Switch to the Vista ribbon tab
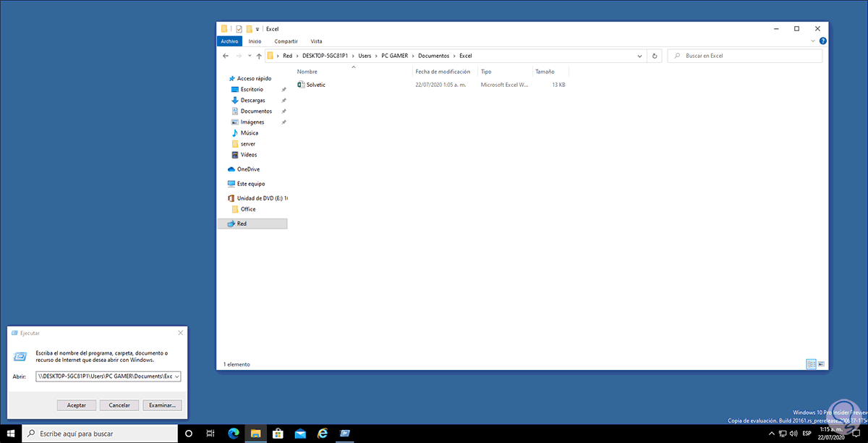This screenshot has height=443, width=868. pyautogui.click(x=316, y=41)
